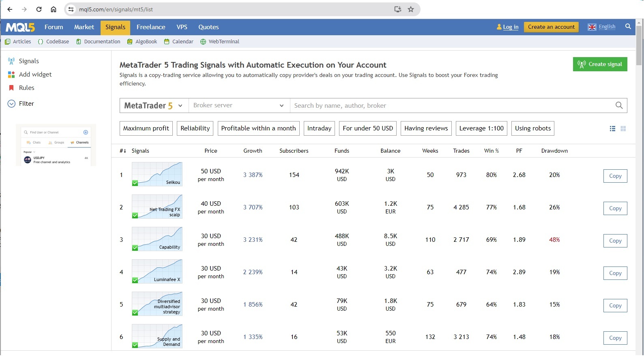Click the Signals antenna icon in the sidebar
The height and width of the screenshot is (356, 644).
11,61
